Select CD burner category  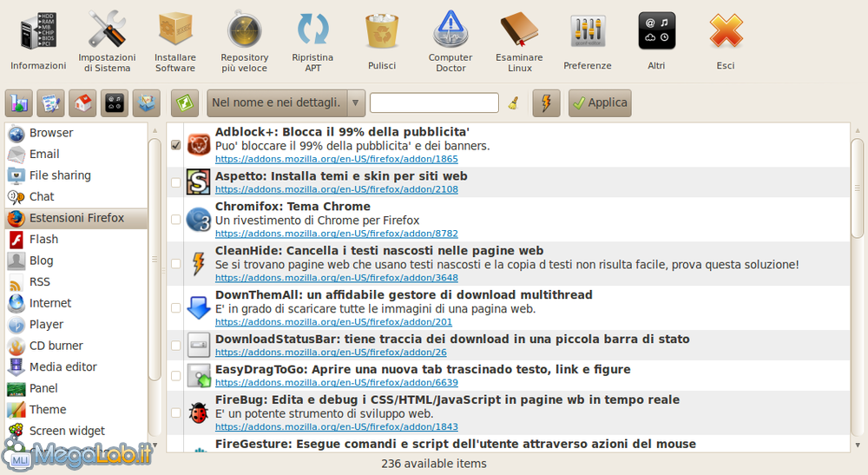pyautogui.click(x=76, y=346)
